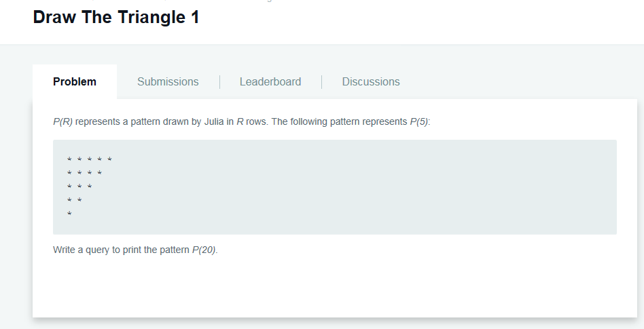The image size is (644, 329).
Task: Open the Problem tab
Action: click(x=74, y=81)
